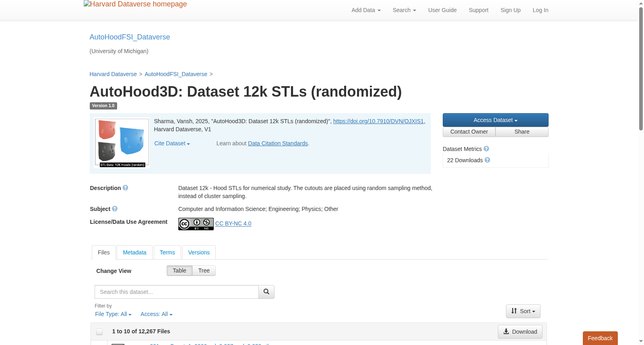Click the Contact Owner button

pyautogui.click(x=469, y=132)
